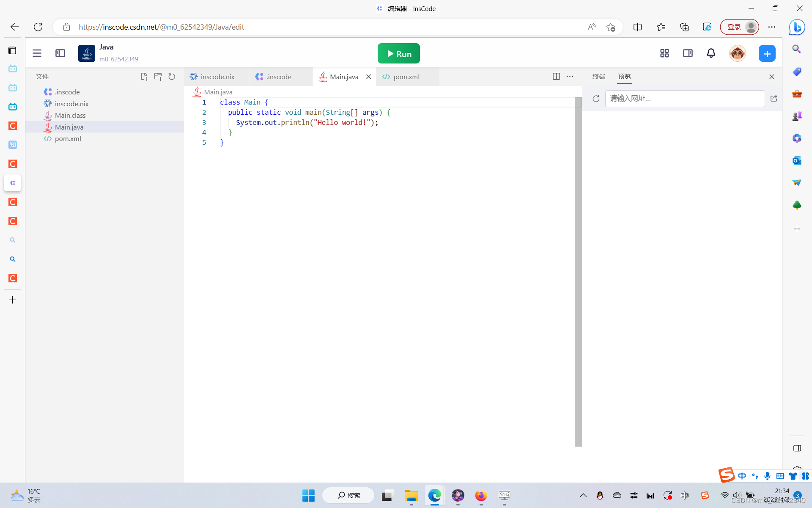Click the split editor icon
Viewport: 812px width, 508px height.
[556, 77]
